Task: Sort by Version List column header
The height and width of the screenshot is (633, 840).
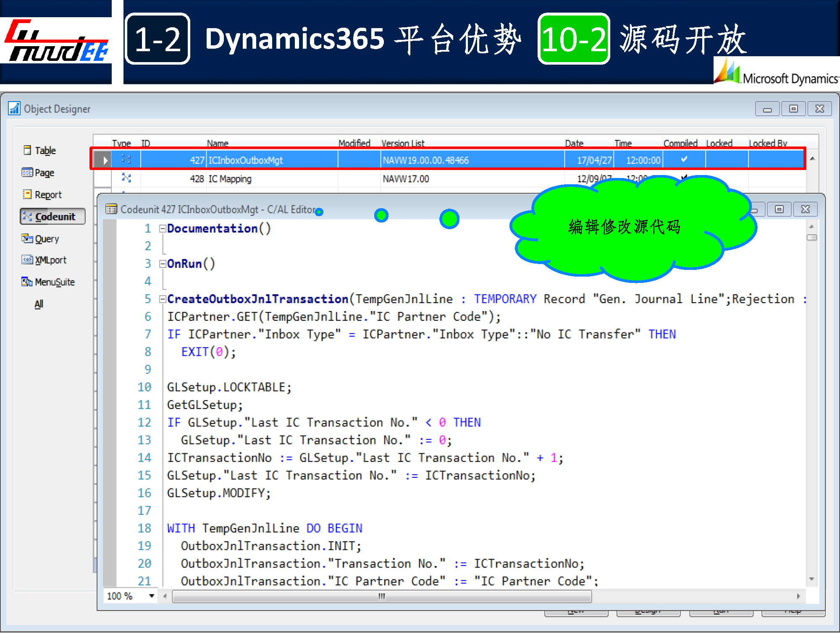Action: pos(402,143)
